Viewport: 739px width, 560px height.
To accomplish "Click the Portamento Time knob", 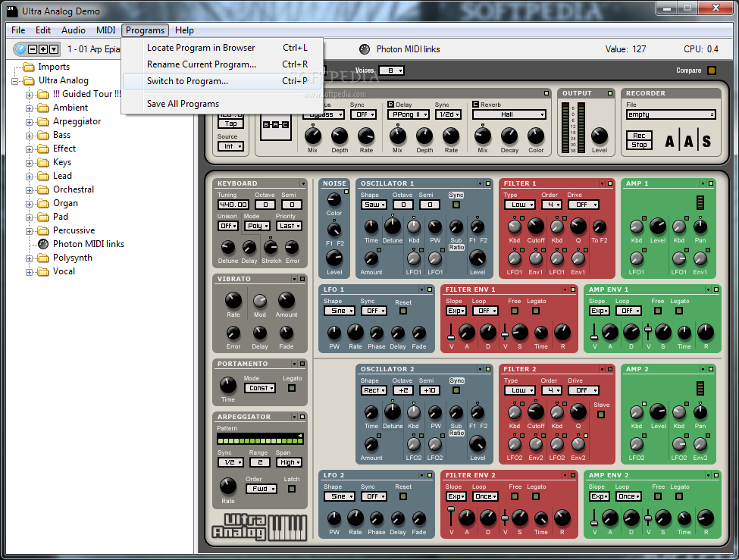I will (228, 385).
